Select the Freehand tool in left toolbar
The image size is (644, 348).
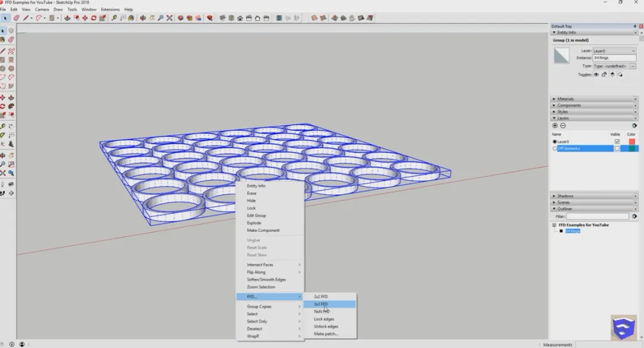(x=11, y=51)
